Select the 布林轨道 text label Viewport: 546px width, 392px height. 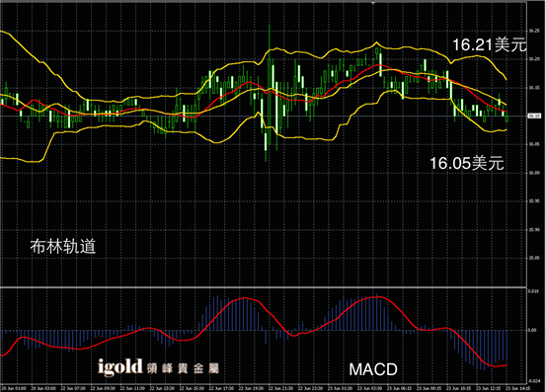click(x=62, y=246)
